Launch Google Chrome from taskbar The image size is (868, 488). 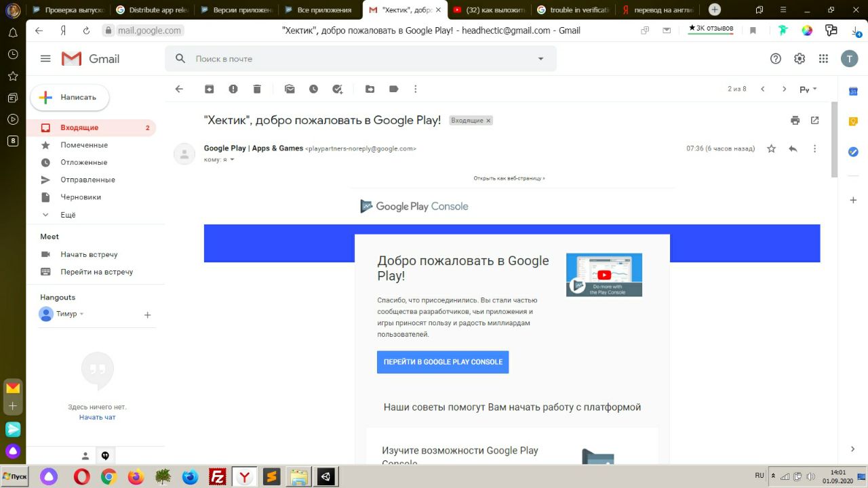(108, 477)
